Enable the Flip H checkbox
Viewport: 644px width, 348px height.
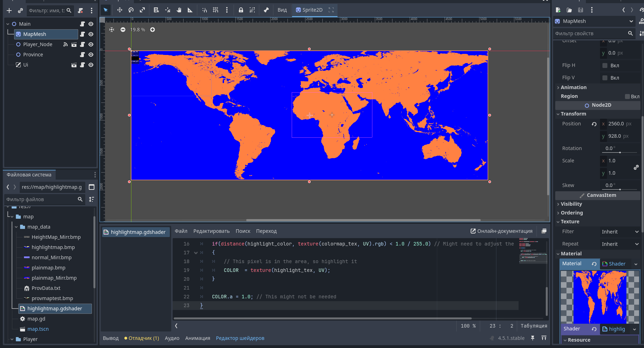pos(605,66)
